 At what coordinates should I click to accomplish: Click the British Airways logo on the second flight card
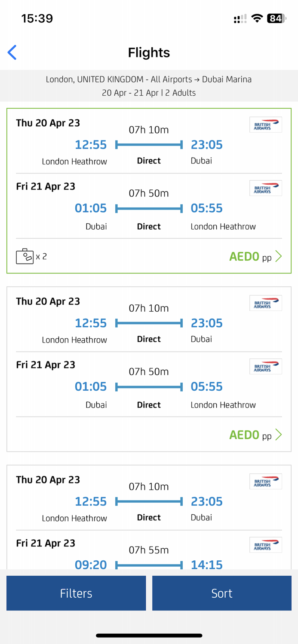[x=265, y=303]
